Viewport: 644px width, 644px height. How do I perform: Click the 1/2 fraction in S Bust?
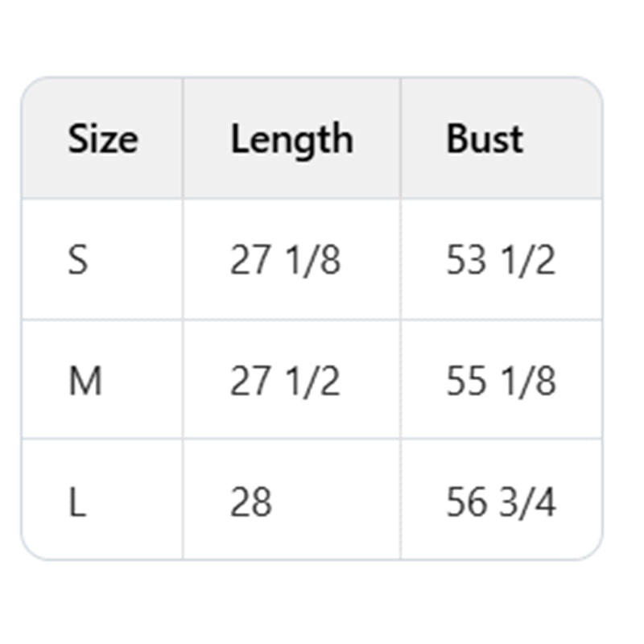[531, 260]
